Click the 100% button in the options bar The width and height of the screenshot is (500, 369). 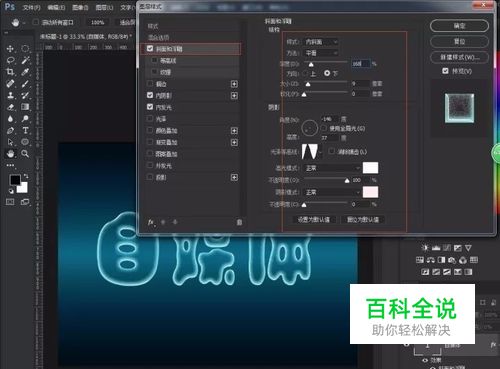(97, 22)
